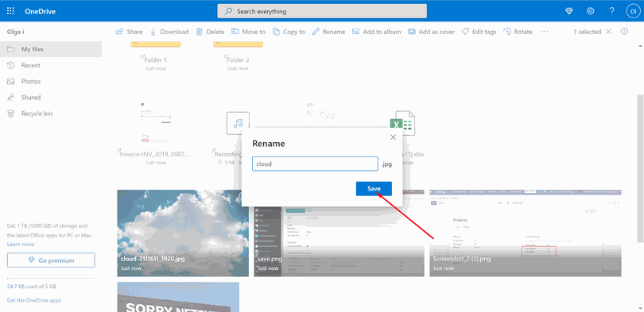Viewport: 644px width, 312px height.
Task: Click Rename in the toolbar
Action: (x=328, y=32)
